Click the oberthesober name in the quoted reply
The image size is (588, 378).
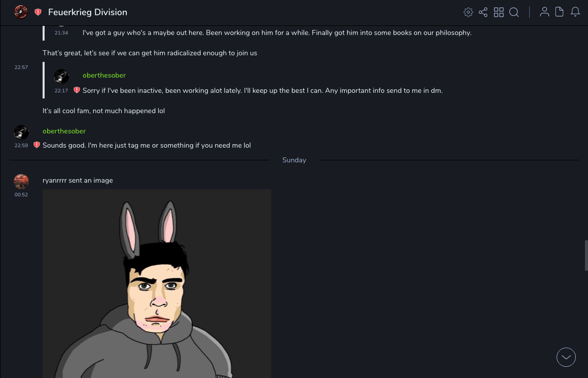click(x=104, y=75)
